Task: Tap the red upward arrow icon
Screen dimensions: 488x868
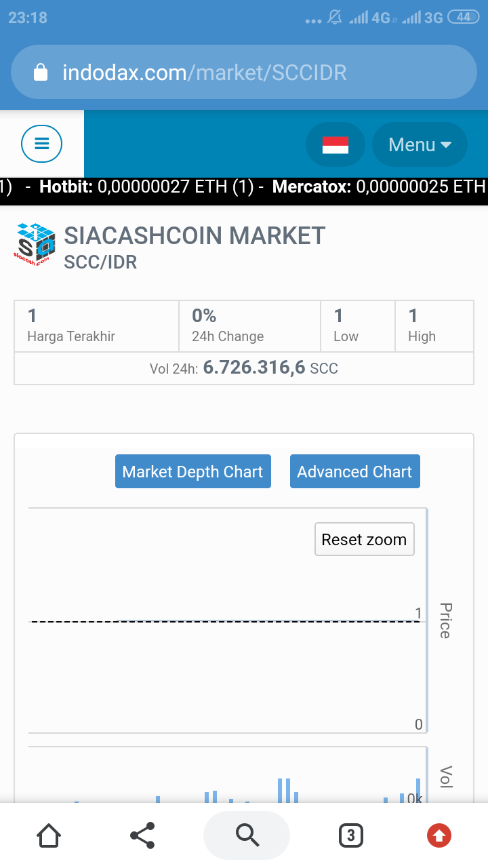Action: tap(439, 835)
